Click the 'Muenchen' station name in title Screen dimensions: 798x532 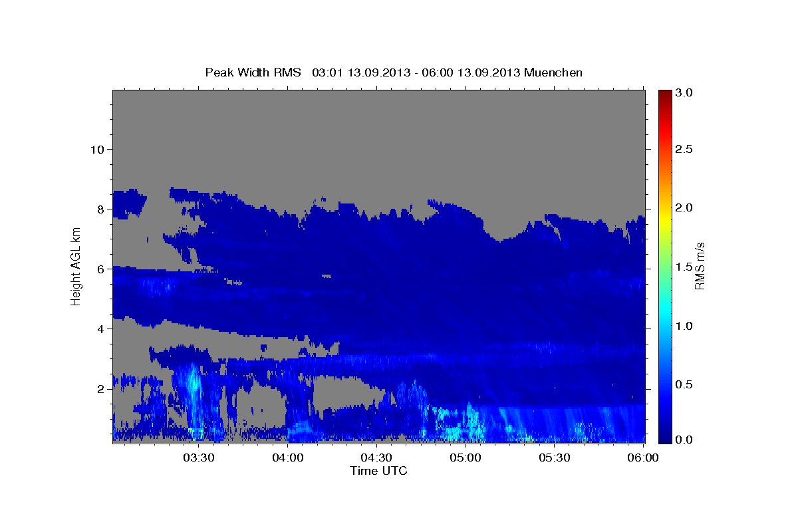pyautogui.click(x=553, y=72)
